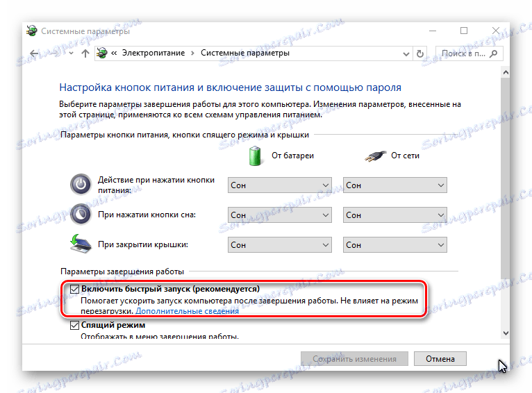Toggle Включить быстрый запуск checkbox
This screenshot has height=393, width=532.
74,289
